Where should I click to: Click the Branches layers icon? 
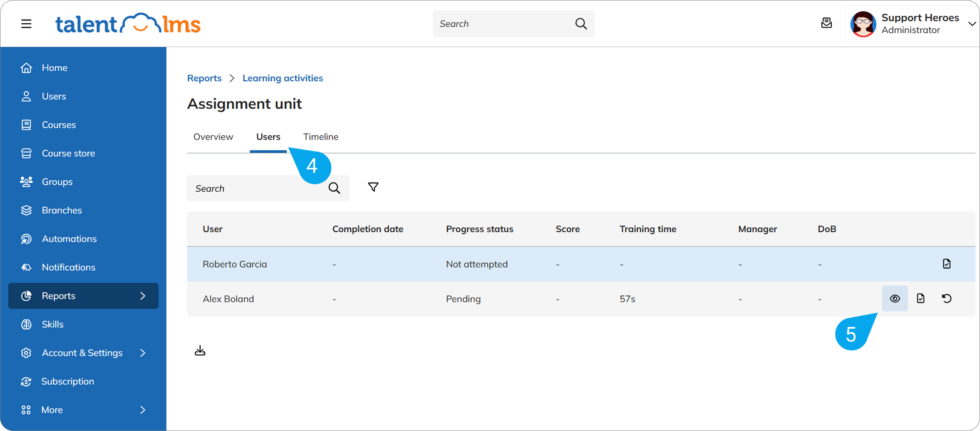26,210
